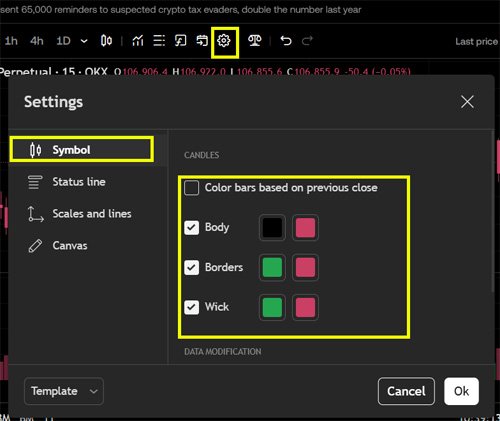Open the indicators icon in toolbar
The height and width of the screenshot is (421, 500).
(138, 41)
